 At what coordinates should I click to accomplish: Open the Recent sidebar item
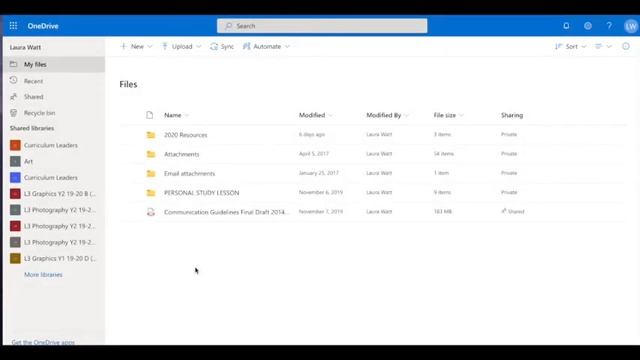coord(54,81)
